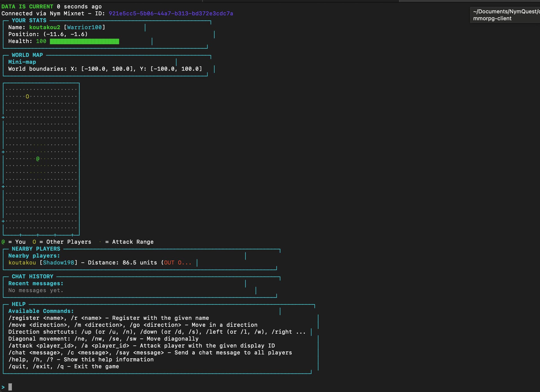Click the /register <name> command line
Image resolution: width=540 pixels, height=392 pixels.
pyautogui.click(x=109, y=318)
